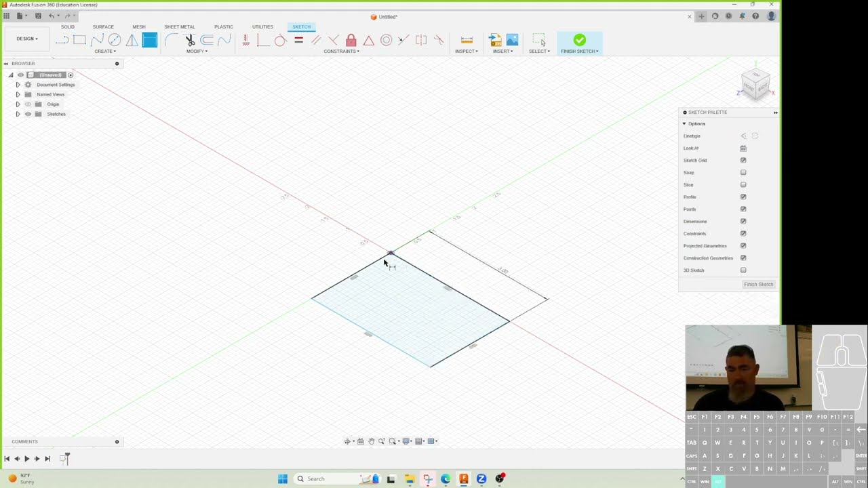Image resolution: width=868 pixels, height=488 pixels.
Task: Activate the Select tool icon
Action: coord(539,40)
